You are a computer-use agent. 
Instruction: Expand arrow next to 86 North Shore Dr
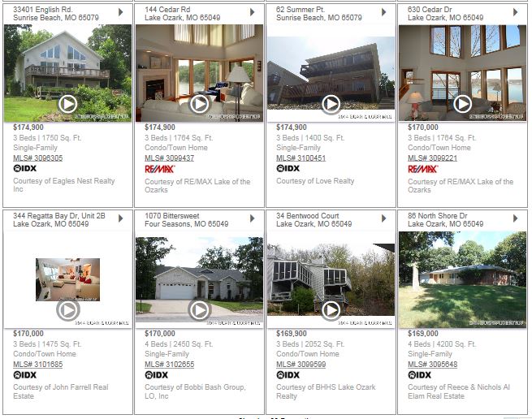pyautogui.click(x=516, y=218)
